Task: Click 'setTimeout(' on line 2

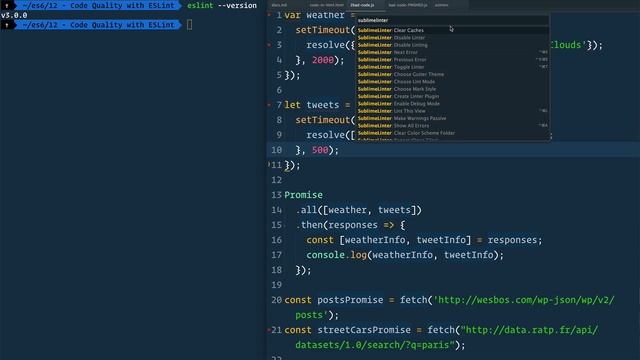Action: point(326,30)
